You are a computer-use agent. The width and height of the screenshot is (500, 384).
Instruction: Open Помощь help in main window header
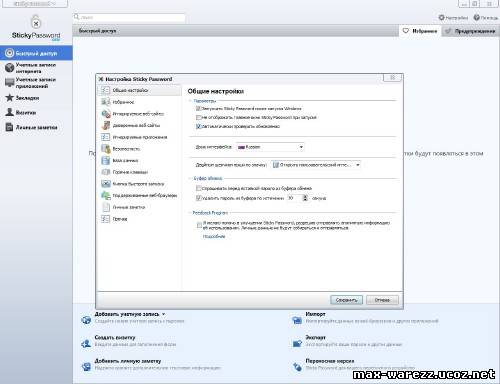pyautogui.click(x=486, y=18)
